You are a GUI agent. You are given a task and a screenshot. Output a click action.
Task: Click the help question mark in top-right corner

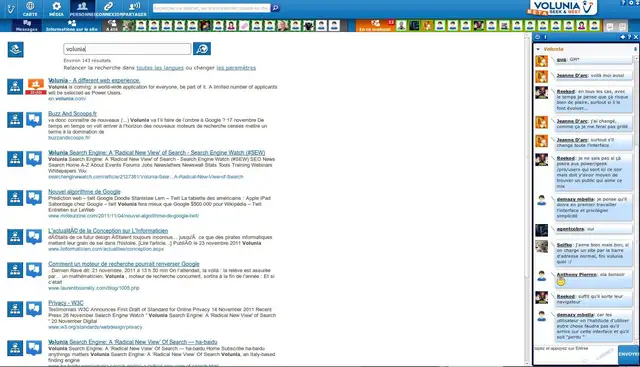pos(623,3)
